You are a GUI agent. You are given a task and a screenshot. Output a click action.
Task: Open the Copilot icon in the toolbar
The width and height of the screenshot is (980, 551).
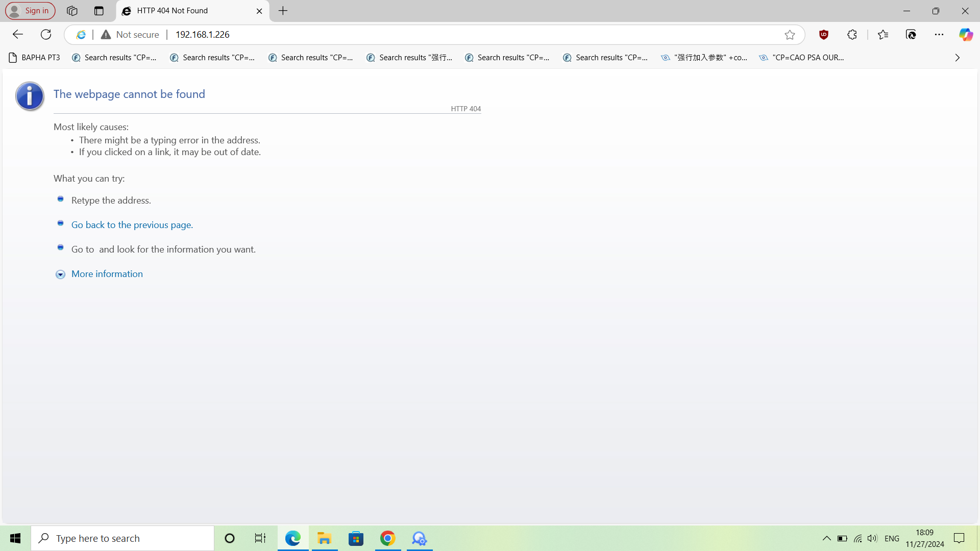pyautogui.click(x=965, y=35)
